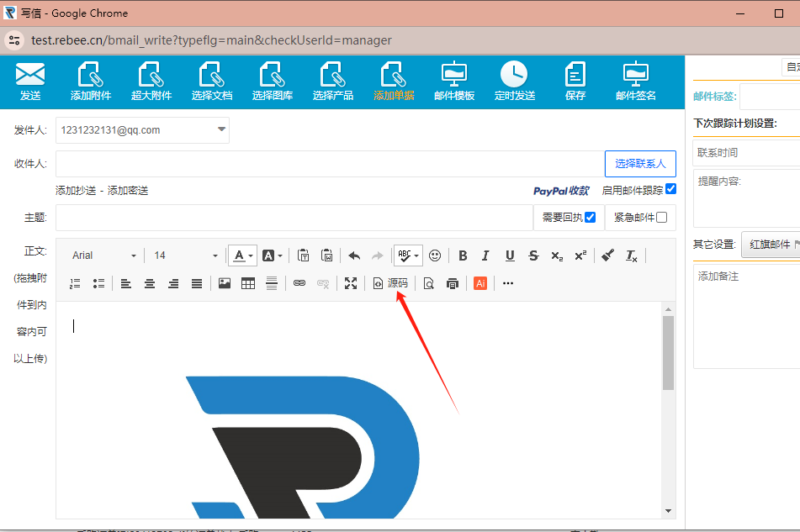
Task: Save the draft with 保存 icon
Action: click(x=575, y=81)
